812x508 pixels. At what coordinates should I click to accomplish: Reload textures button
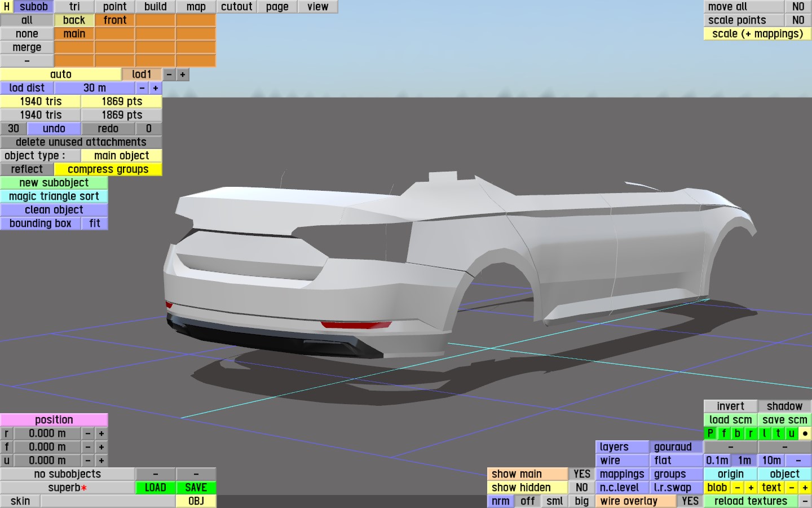click(x=751, y=501)
